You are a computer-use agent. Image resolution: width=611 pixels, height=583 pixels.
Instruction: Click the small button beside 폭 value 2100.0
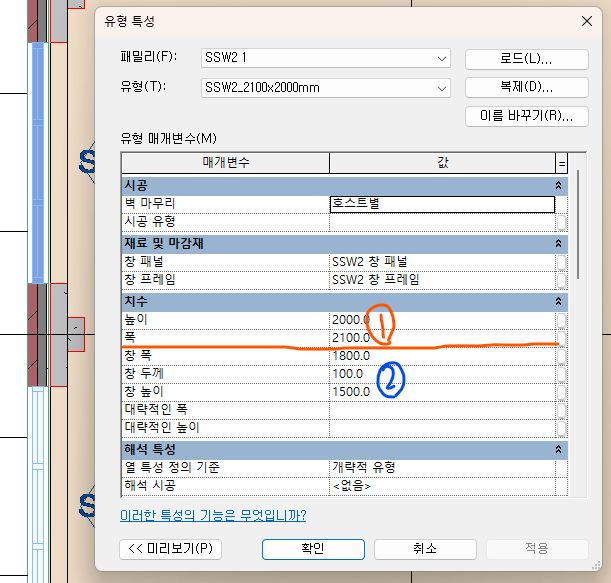click(562, 338)
